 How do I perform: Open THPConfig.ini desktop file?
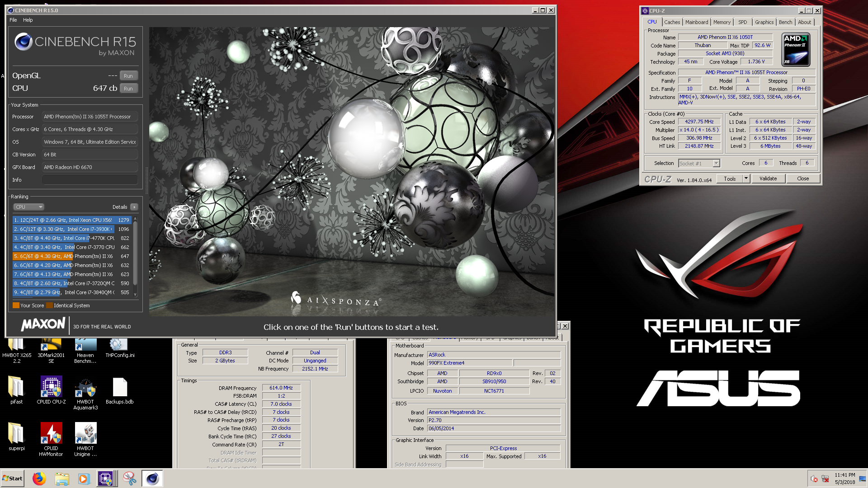120,348
